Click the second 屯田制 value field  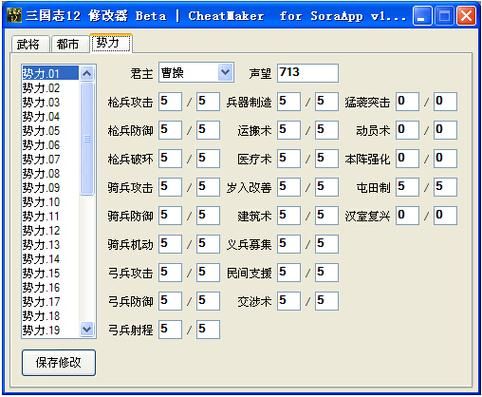click(x=446, y=187)
